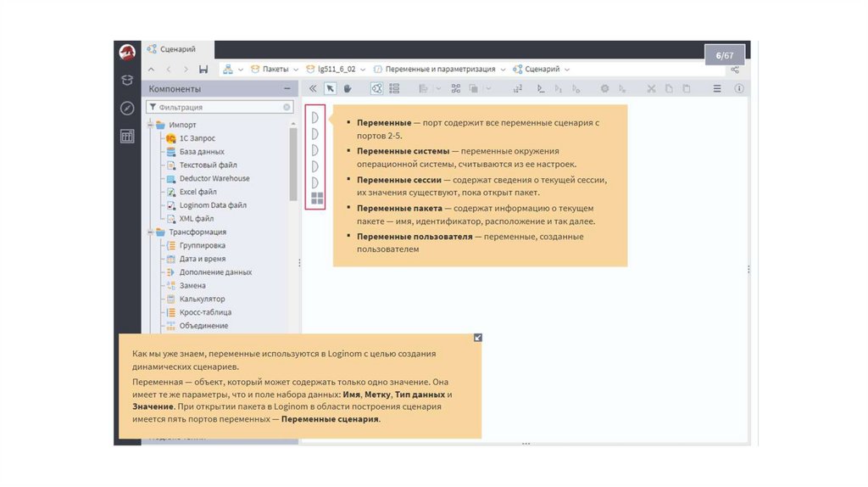Switch to the list view mode

[x=394, y=88]
